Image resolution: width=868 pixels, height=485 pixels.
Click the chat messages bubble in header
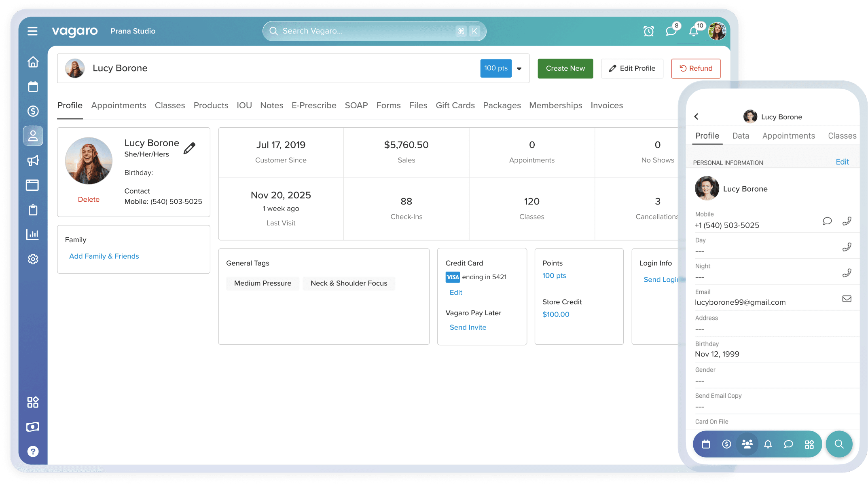[671, 31]
